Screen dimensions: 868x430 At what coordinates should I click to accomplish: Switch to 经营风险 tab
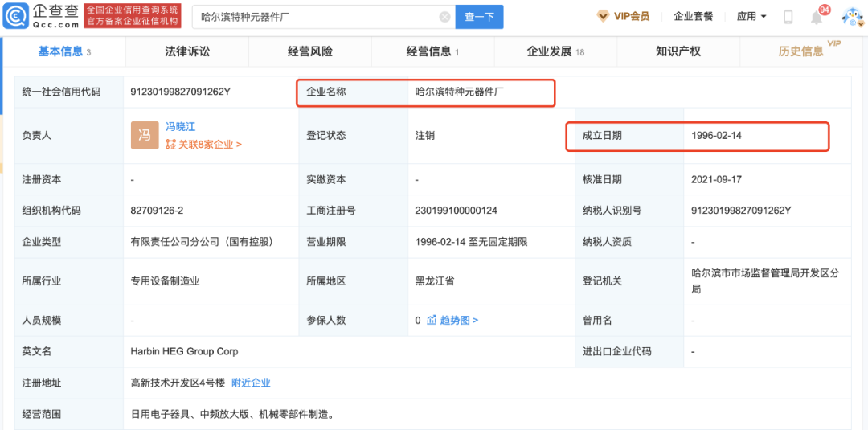pyautogui.click(x=310, y=52)
